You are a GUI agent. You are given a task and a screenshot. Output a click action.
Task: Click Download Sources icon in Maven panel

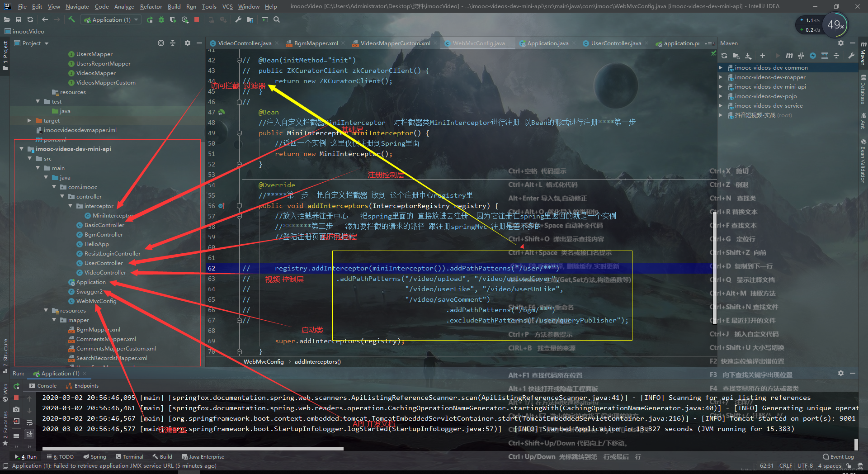click(x=748, y=56)
